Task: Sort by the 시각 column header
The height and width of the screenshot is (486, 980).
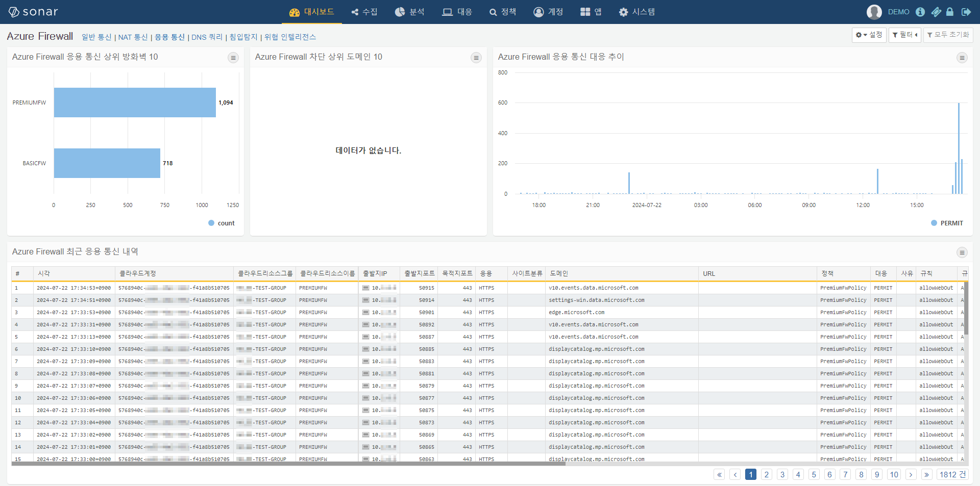Action: click(75, 273)
